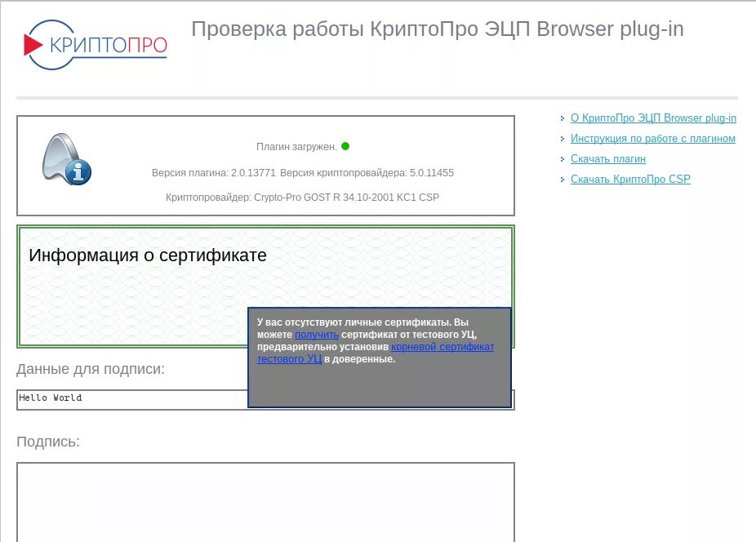Click Версия криптопровайдера: 5.0.11455 text
The width and height of the screenshot is (756, 542).
pyautogui.click(x=367, y=172)
